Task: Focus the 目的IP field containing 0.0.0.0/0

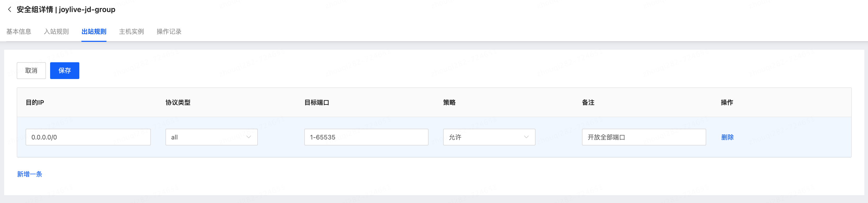Action: 88,137
